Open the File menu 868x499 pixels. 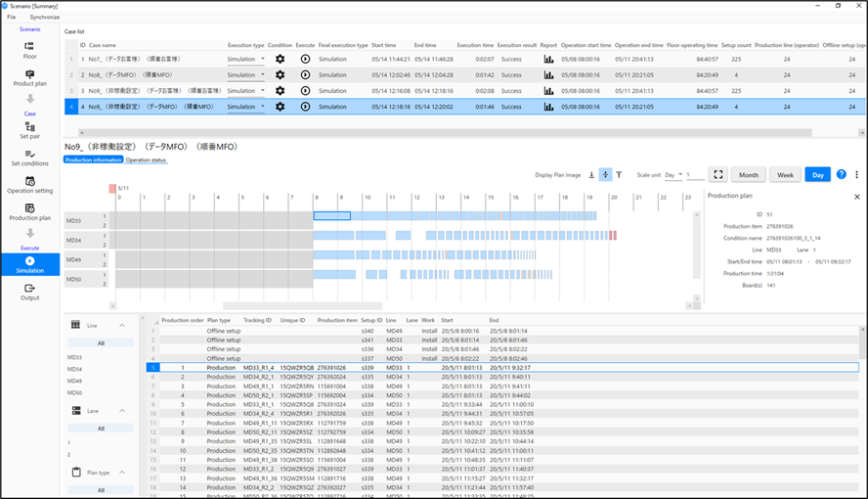12,18
